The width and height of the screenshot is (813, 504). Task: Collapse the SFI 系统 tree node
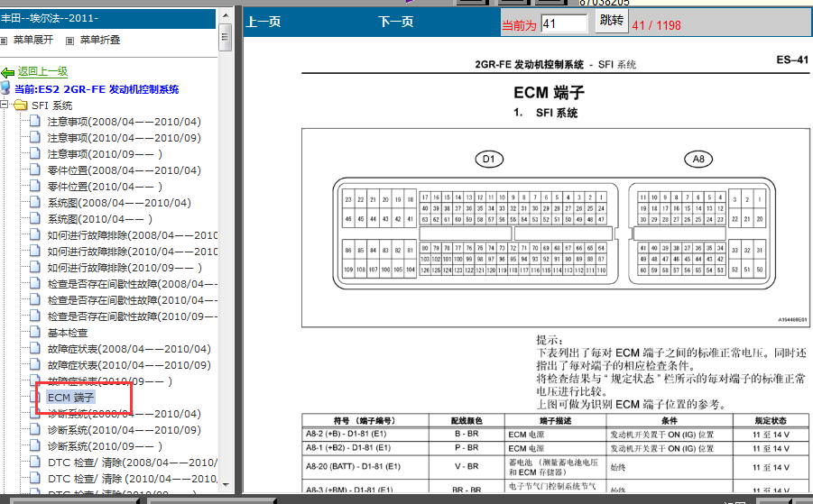pos(5,104)
